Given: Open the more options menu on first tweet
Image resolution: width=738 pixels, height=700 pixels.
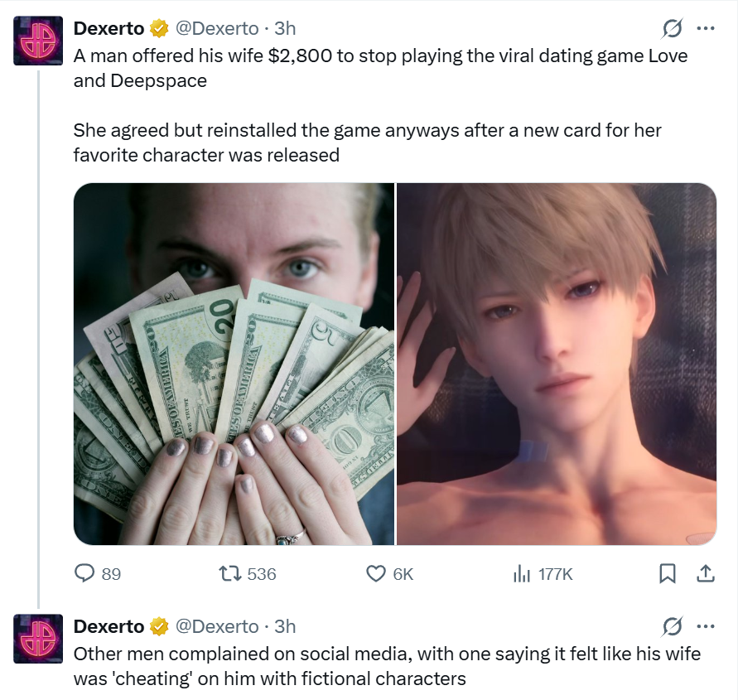Looking at the screenshot, I should [x=706, y=29].
